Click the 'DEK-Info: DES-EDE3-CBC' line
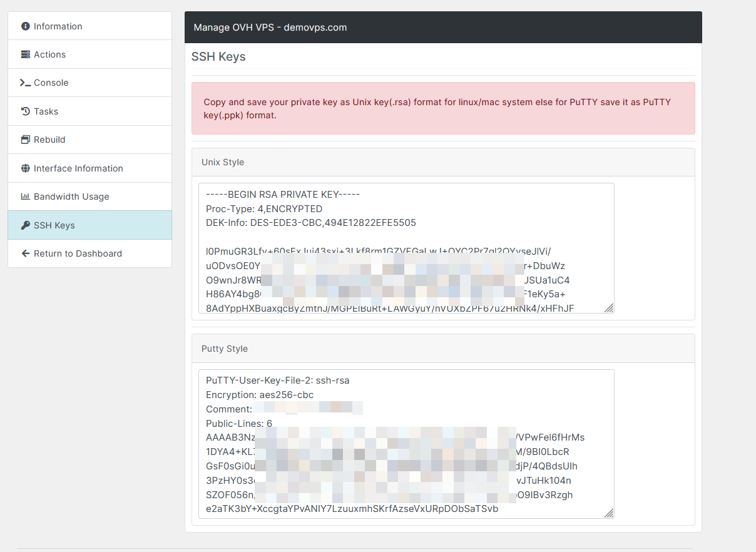Viewport: 756px width, 552px height. [311, 223]
